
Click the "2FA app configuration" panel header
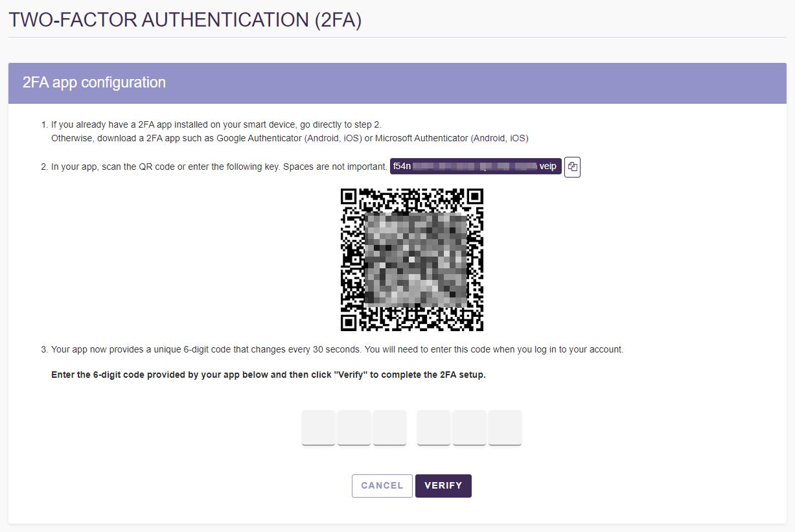95,83
